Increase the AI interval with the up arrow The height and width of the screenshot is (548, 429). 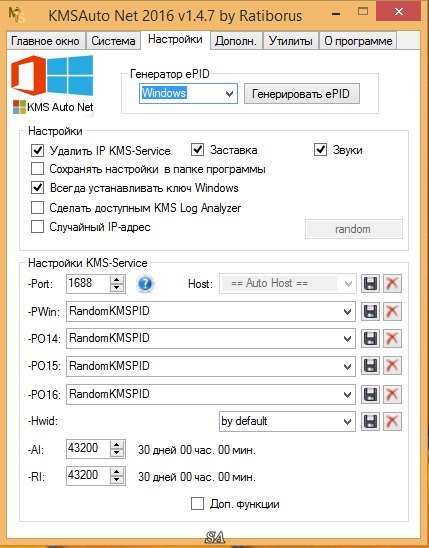(117, 445)
